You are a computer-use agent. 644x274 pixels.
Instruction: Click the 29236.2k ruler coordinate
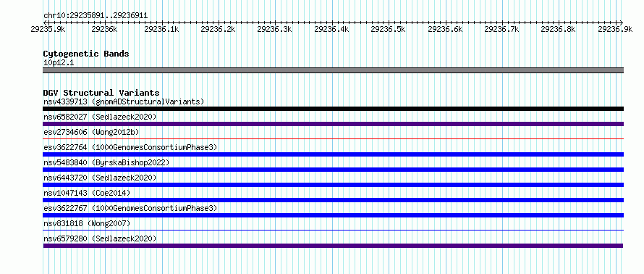pyautogui.click(x=218, y=29)
